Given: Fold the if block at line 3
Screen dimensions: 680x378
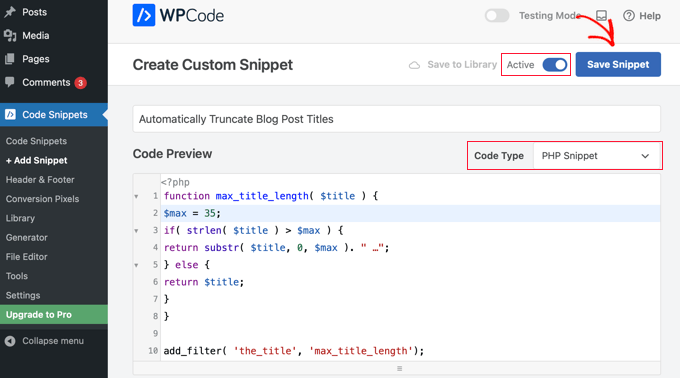Looking at the screenshot, I should point(136,231).
